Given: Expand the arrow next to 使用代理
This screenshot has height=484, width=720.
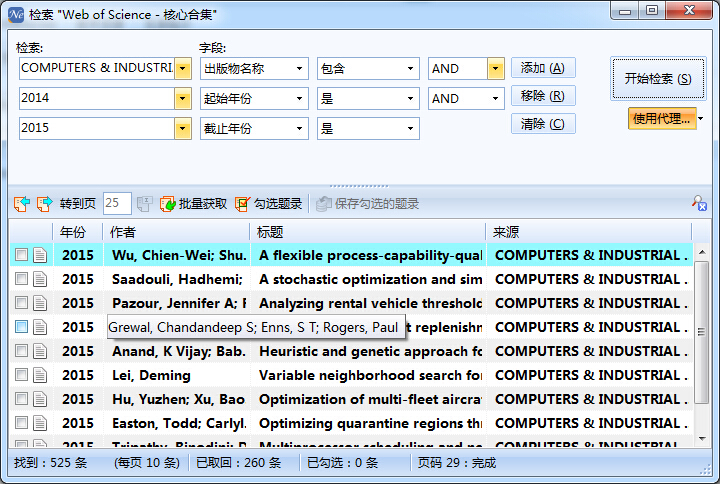Looking at the screenshot, I should 701,118.
